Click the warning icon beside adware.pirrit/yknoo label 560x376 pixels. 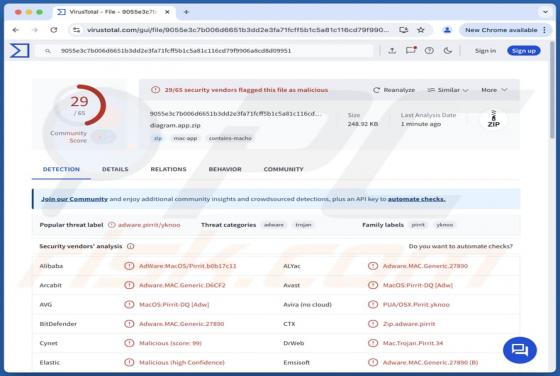112,225
